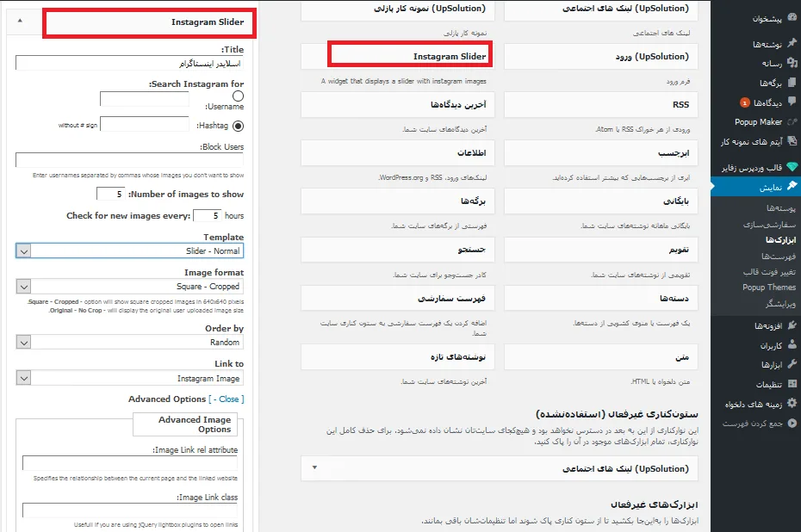Viewport: 801px width, 532px height.
Task: Click the نوشته‌های تازه recent posts widget
Action: pyautogui.click(x=398, y=357)
